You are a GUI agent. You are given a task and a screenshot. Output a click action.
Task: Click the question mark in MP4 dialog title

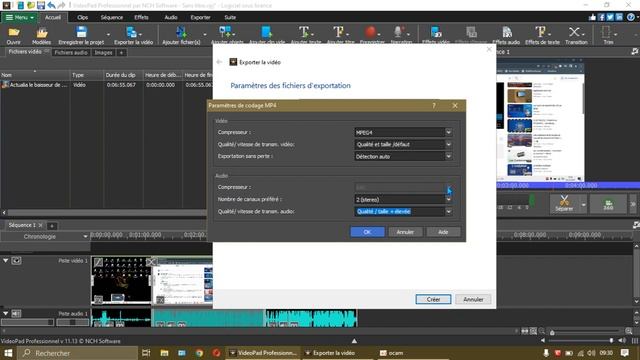[434, 106]
